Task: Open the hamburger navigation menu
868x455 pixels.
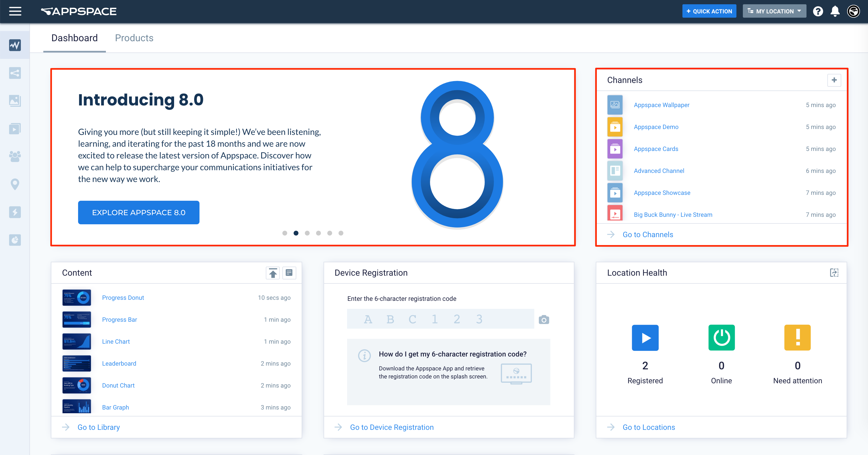Action: tap(15, 11)
